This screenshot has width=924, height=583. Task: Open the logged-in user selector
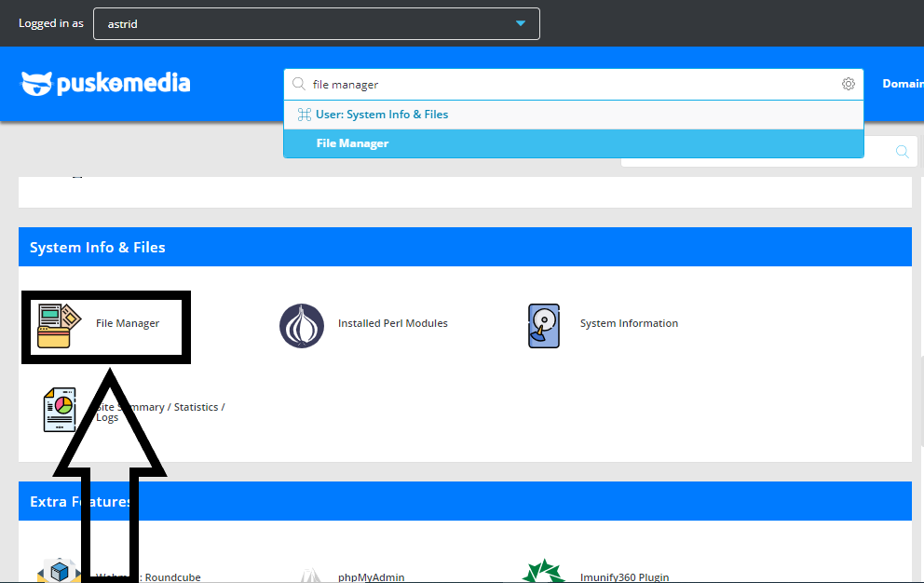click(x=317, y=23)
